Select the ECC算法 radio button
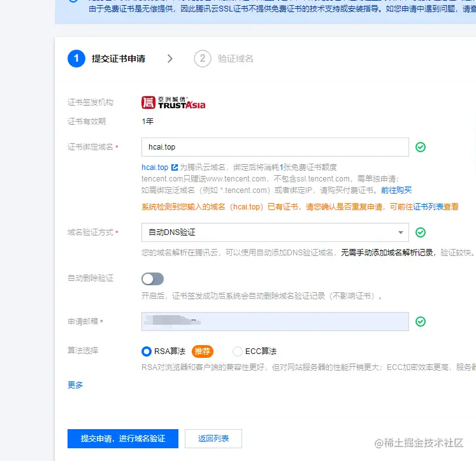 point(238,351)
